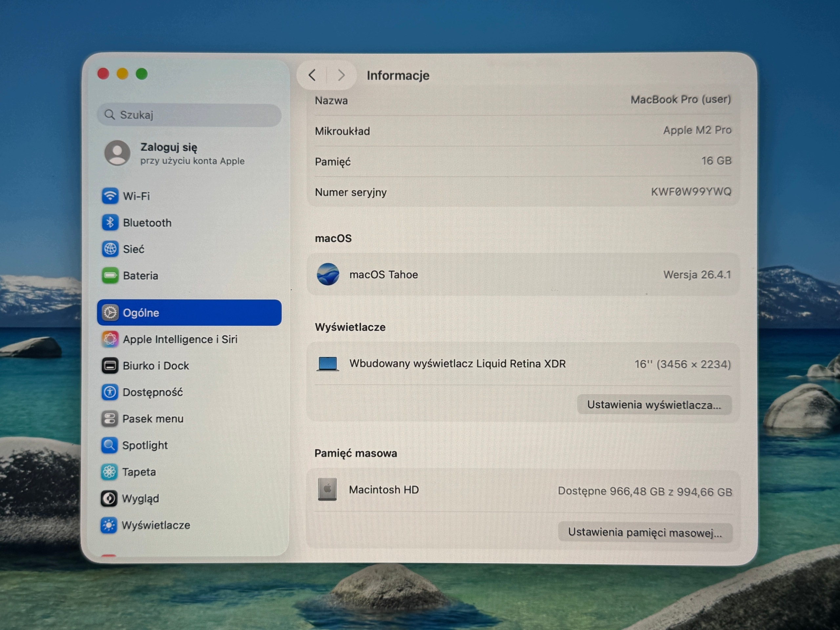840x630 pixels.
Task: Click the macOS section heading
Action: [333, 238]
